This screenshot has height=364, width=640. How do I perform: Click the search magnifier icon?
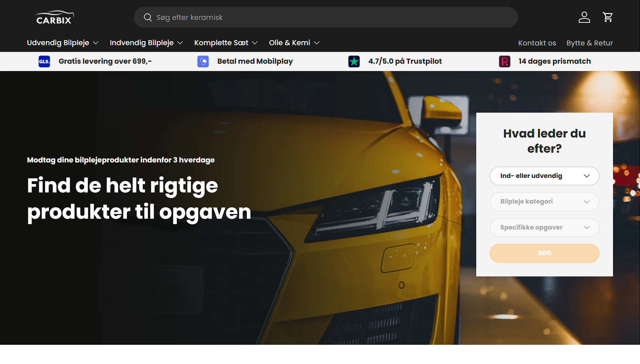pos(148,18)
